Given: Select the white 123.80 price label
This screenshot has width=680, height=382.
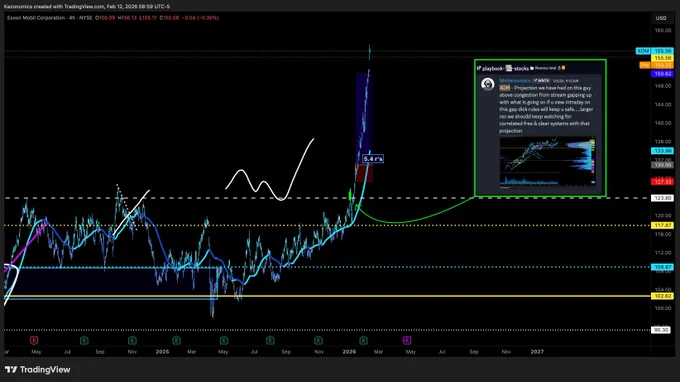Looking at the screenshot, I should click(663, 198).
